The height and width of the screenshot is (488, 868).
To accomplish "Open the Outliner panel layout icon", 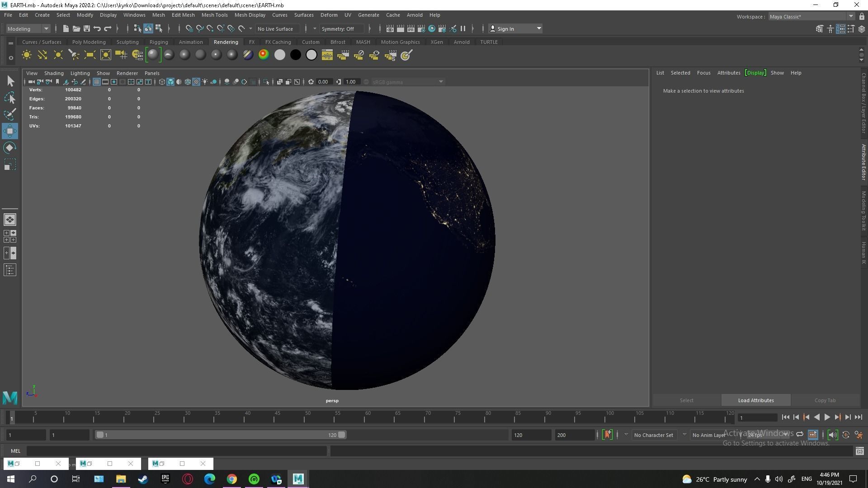I will [x=10, y=270].
